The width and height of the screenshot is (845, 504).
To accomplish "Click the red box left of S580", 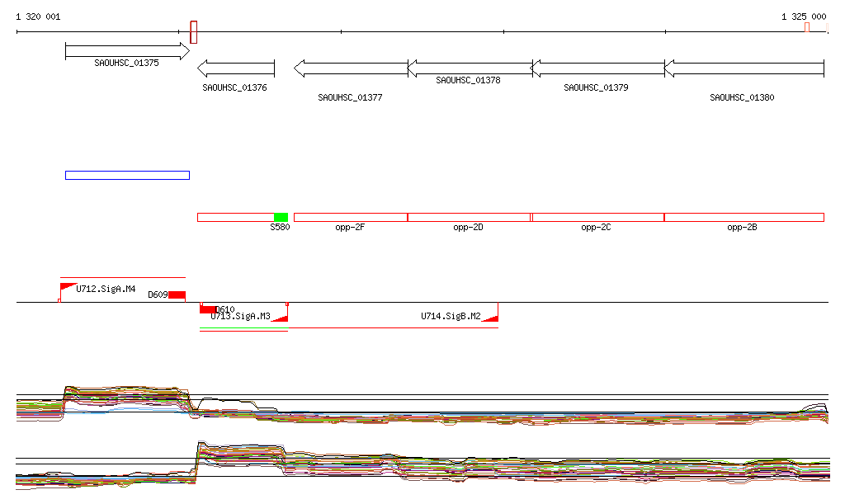I will (236, 218).
